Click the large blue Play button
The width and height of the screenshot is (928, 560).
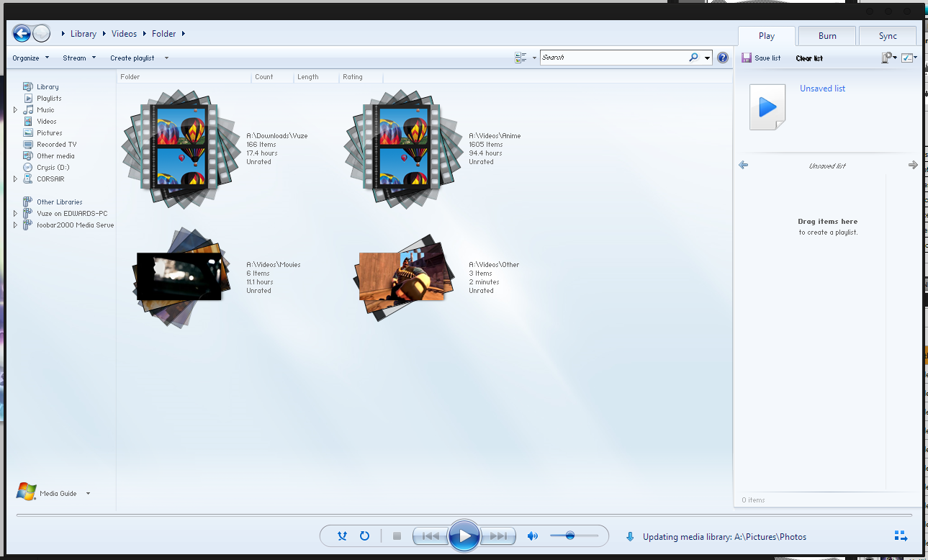coord(464,536)
